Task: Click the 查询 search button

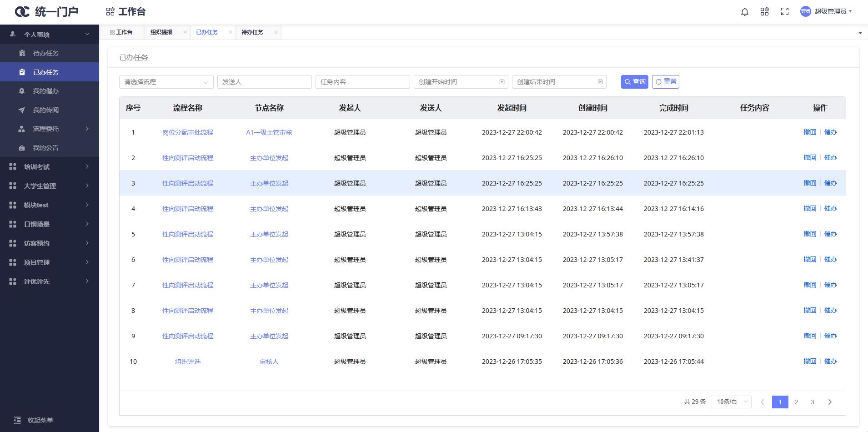Action: pyautogui.click(x=634, y=82)
